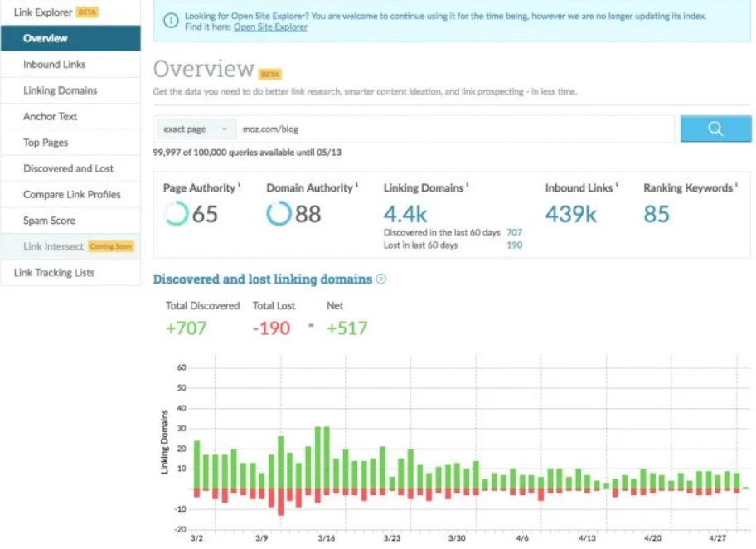Open info tooltip next to Ranking Keywords
The image size is (756, 549).
(736, 184)
